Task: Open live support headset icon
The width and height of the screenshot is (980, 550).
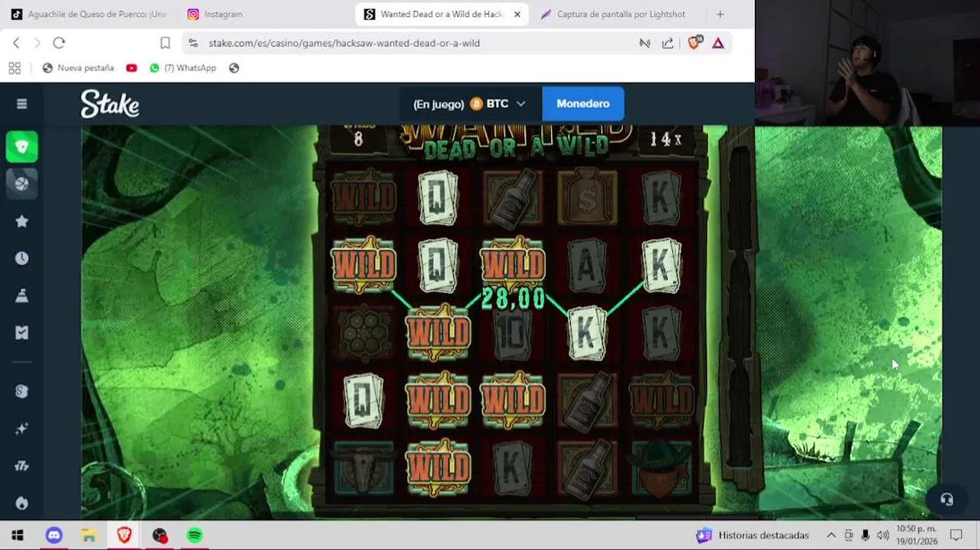Action: [946, 500]
